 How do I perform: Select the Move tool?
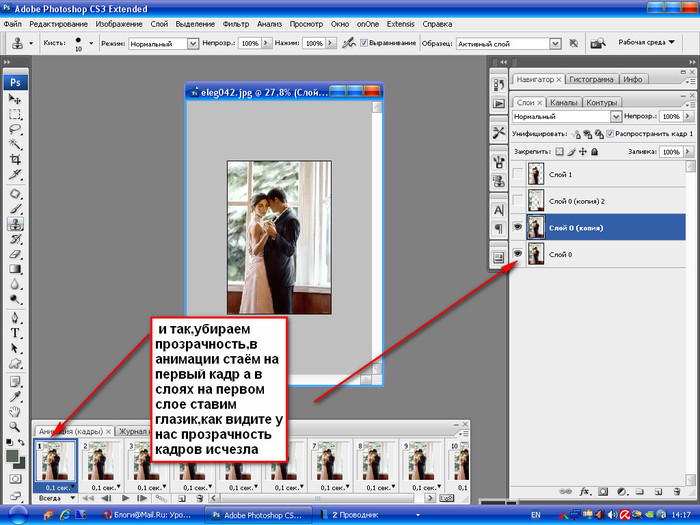point(15,99)
